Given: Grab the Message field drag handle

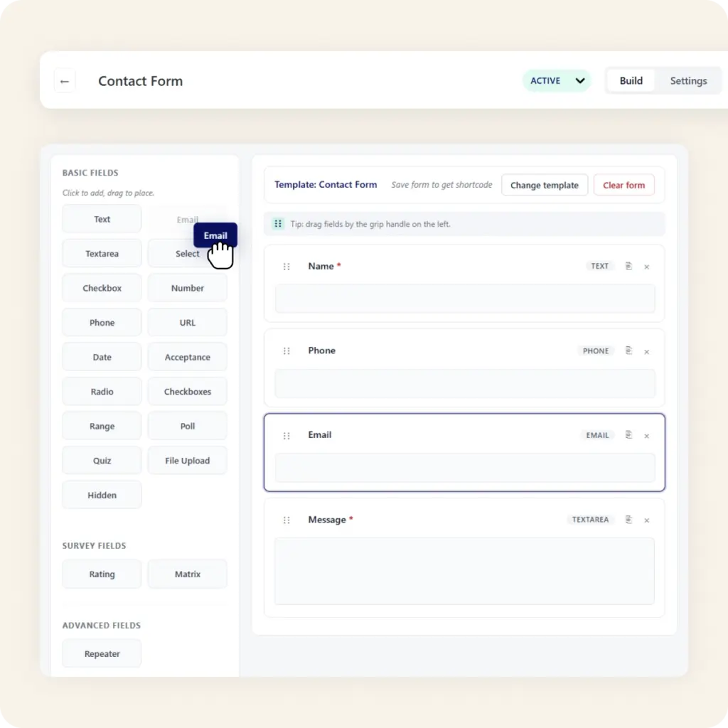Looking at the screenshot, I should (287, 520).
